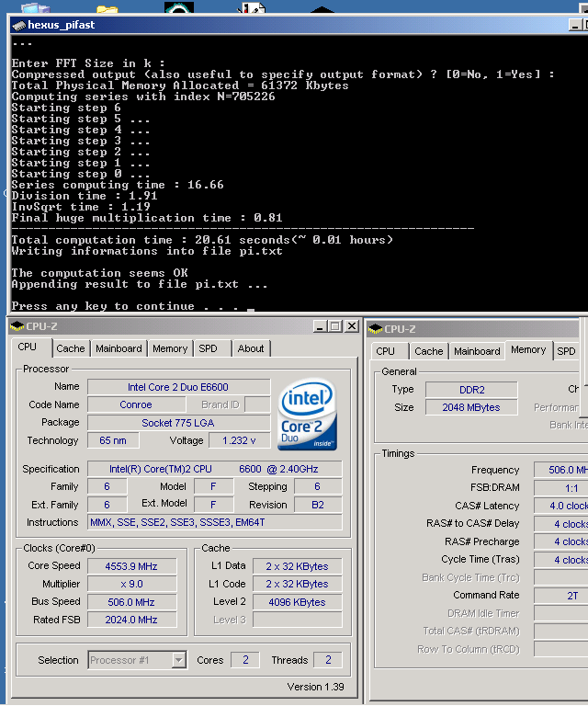Image resolution: width=588 pixels, height=706 pixels.
Task: Open the Cache tab in the right CPU-Z window
Action: click(429, 351)
